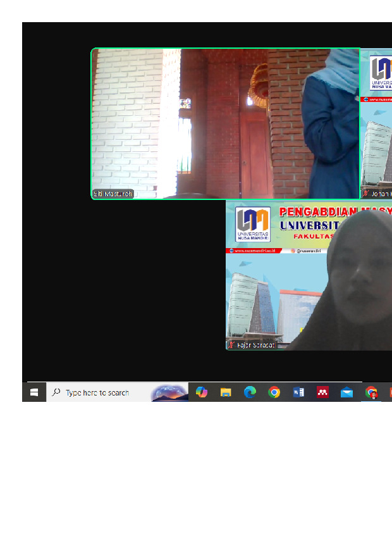
Task: Click the www.nusamandiri.ac.id text in Fajar's tile
Action: click(255, 251)
